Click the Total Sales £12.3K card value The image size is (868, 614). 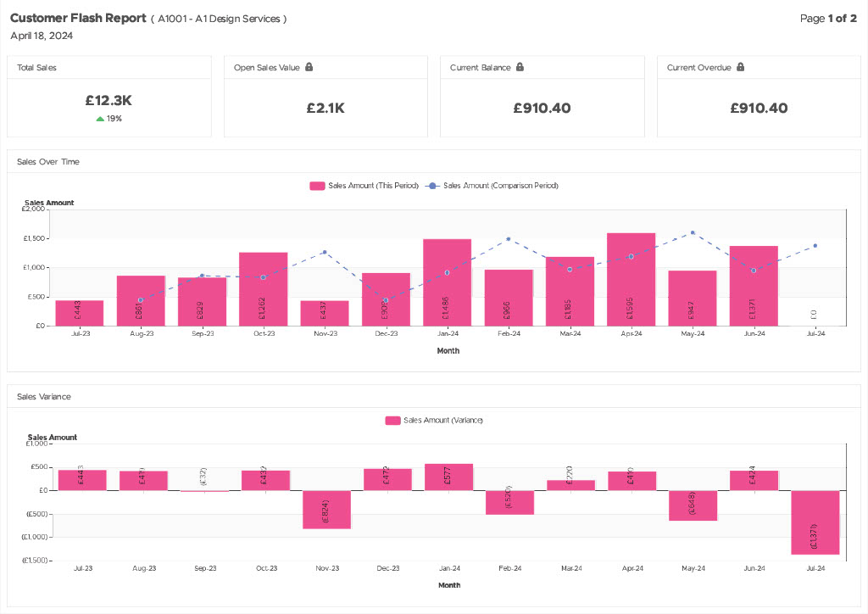click(x=108, y=101)
